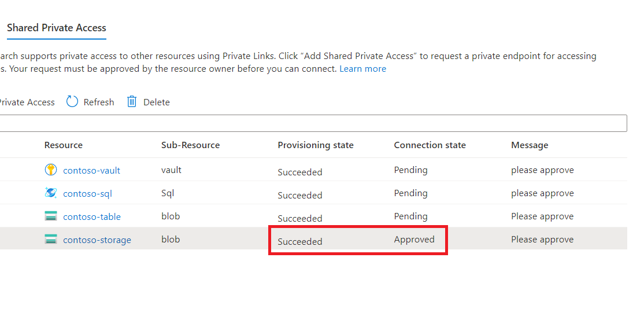644x320 pixels.
Task: Click the Delete trash can icon
Action: pyautogui.click(x=132, y=102)
